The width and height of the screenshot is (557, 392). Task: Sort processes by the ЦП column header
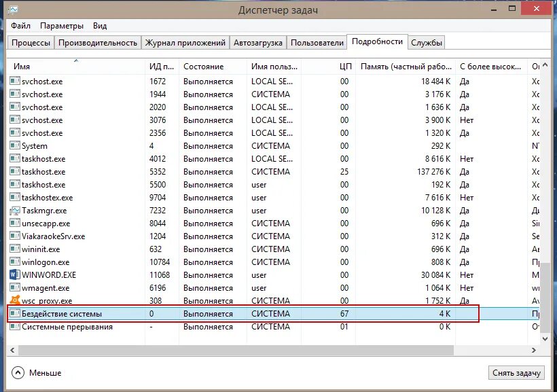(x=342, y=66)
